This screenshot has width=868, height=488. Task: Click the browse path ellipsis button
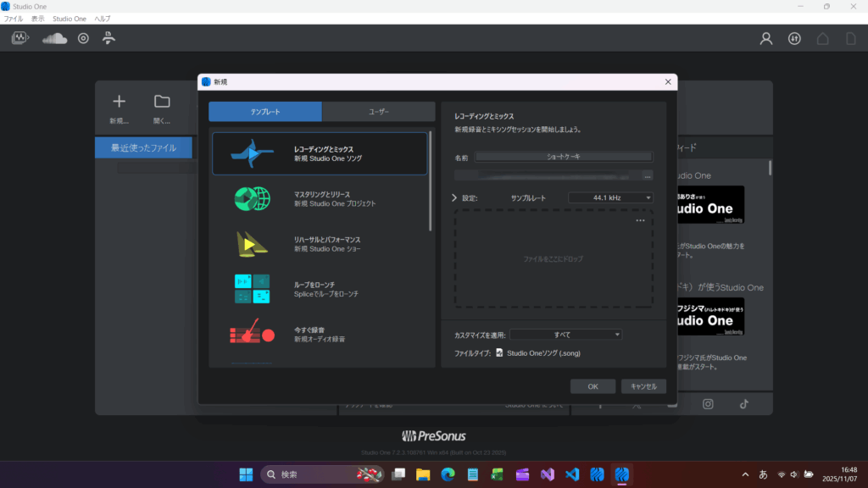tap(648, 175)
